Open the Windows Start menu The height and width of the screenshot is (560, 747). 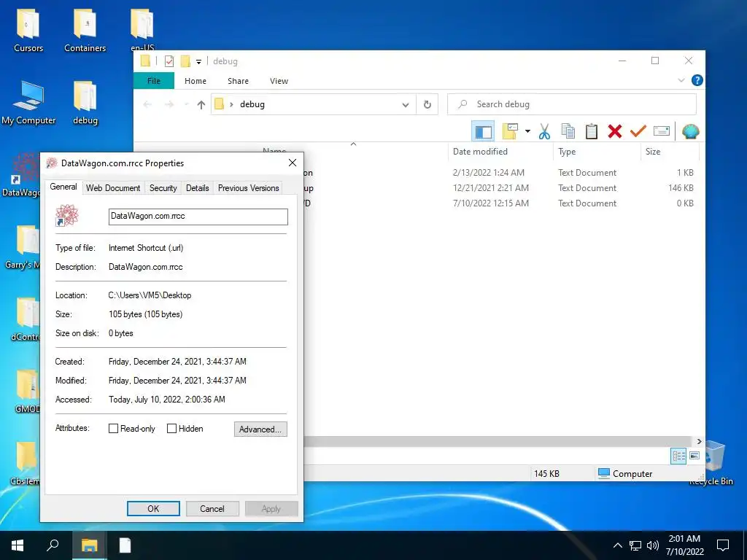[18, 545]
